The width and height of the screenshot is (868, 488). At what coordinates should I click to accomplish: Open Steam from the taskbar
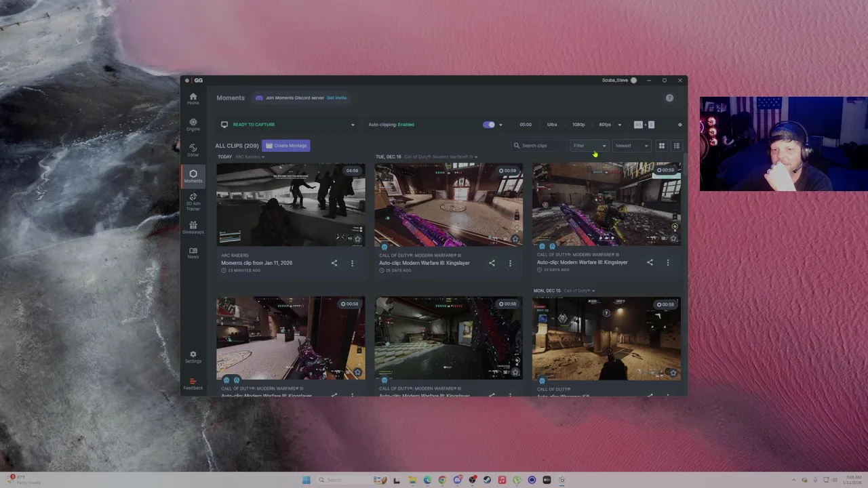tap(487, 480)
